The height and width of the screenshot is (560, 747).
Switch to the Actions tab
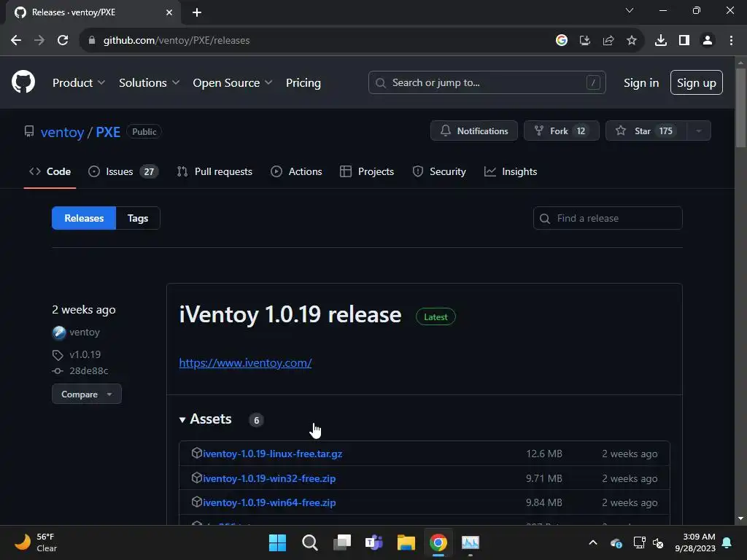[296, 171]
